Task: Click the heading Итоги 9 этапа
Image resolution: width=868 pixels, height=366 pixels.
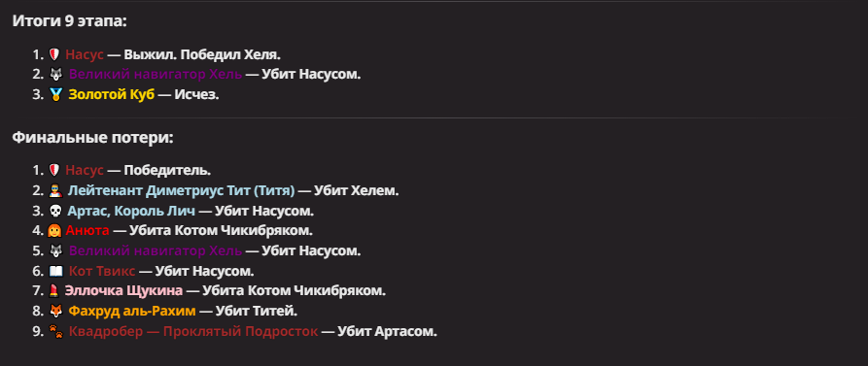Action: 70,21
